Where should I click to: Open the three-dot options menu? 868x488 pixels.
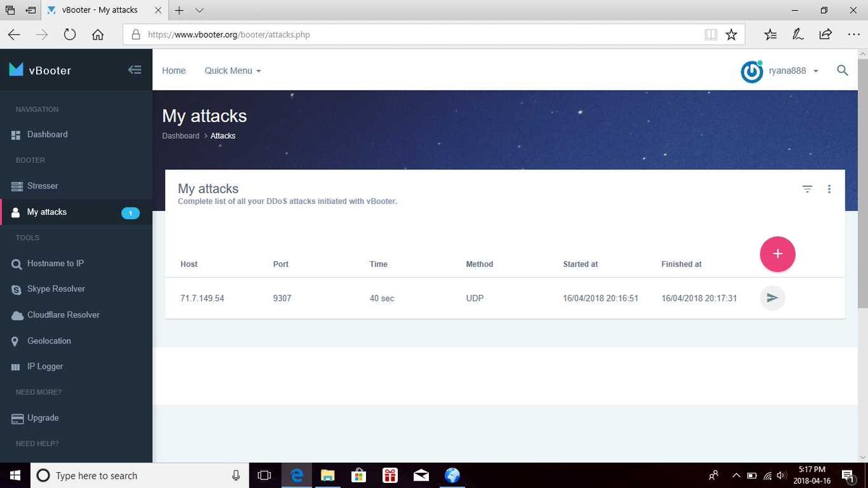coord(829,189)
